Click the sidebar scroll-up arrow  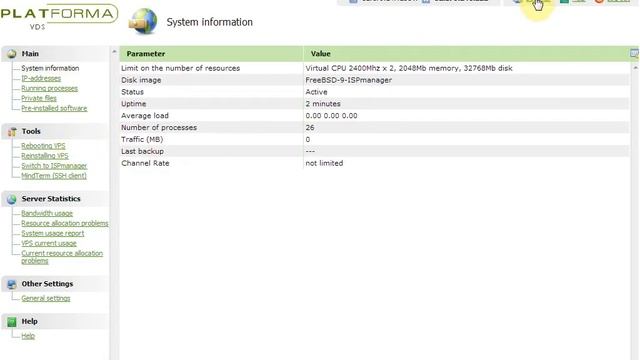pos(114,51)
